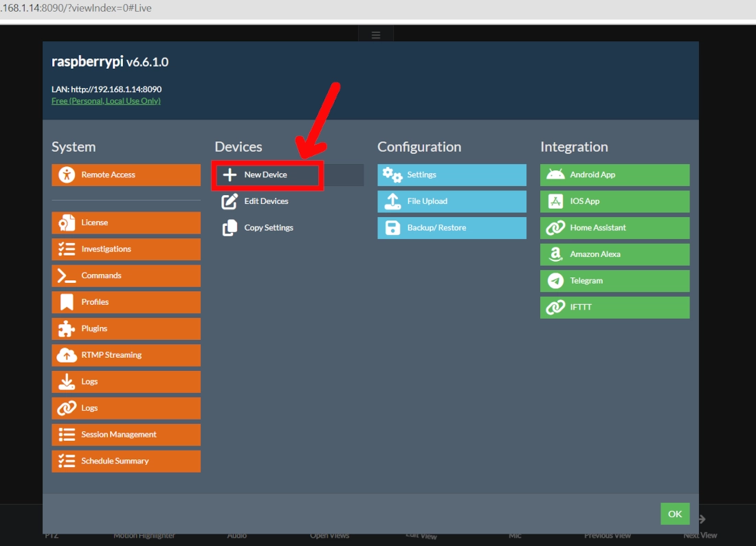Click the LAN address text
Screen dimensions: 756x546
pyautogui.click(x=107, y=89)
